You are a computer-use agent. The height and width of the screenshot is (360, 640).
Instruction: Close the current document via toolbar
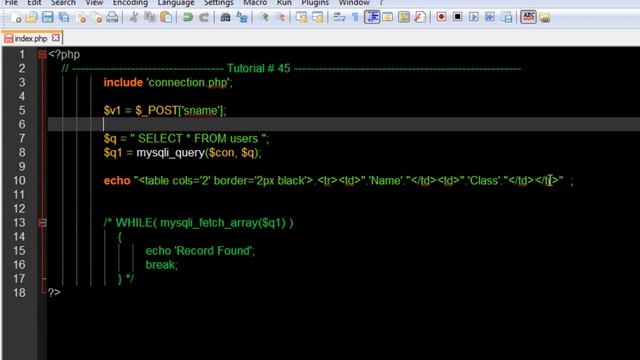click(x=81, y=18)
